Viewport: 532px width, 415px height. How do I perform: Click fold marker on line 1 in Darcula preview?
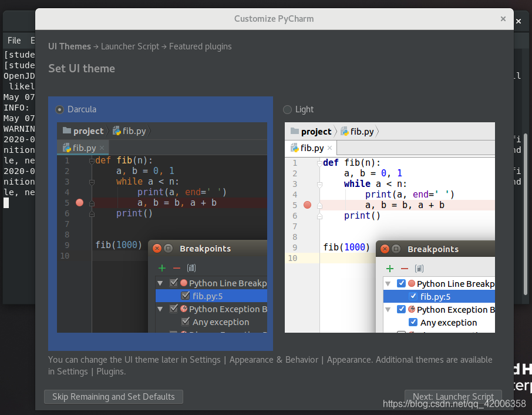point(92,160)
